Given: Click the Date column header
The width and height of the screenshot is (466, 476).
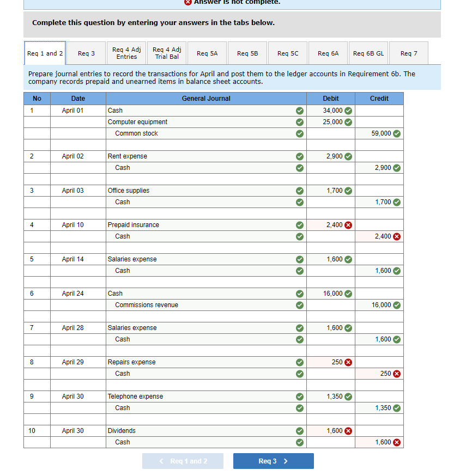Looking at the screenshot, I should pos(78,99).
